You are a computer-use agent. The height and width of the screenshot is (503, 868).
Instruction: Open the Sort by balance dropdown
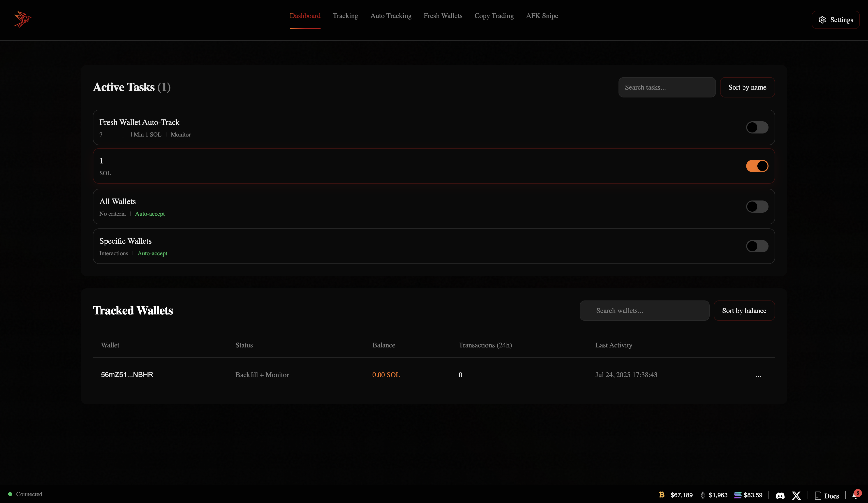744,310
